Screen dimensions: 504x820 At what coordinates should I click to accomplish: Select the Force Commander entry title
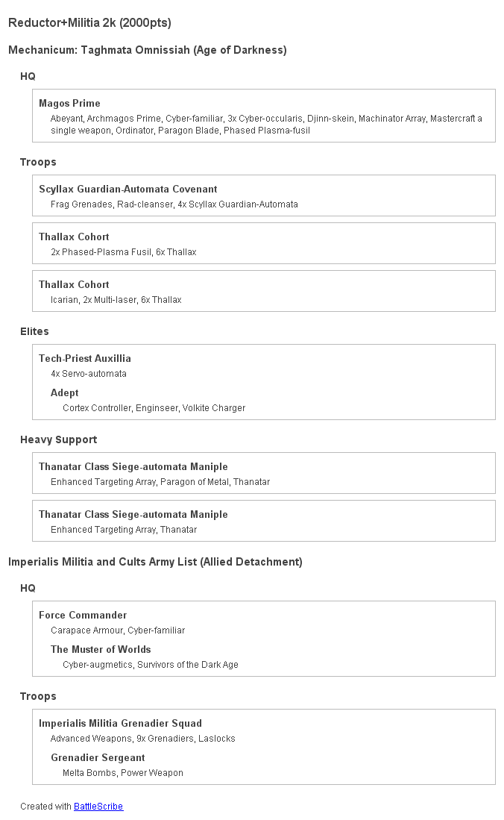point(83,615)
